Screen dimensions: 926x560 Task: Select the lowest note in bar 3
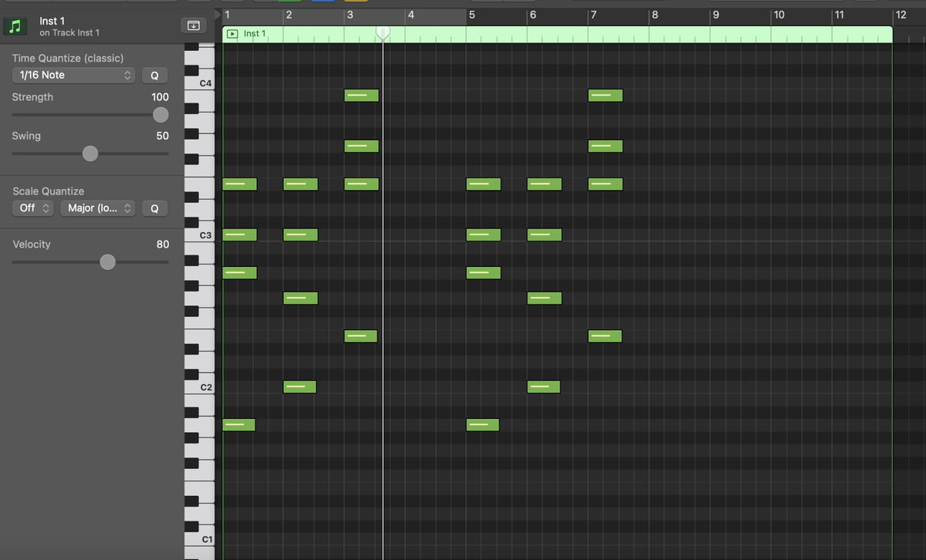point(360,336)
